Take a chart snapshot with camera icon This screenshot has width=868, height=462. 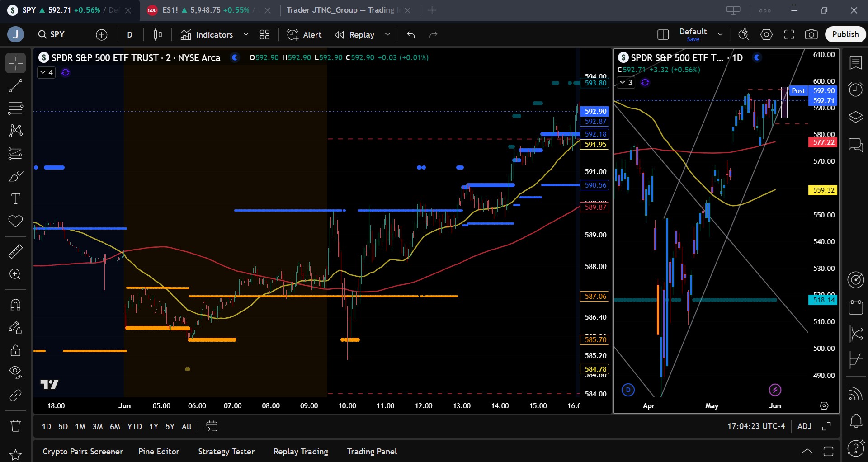pos(811,35)
